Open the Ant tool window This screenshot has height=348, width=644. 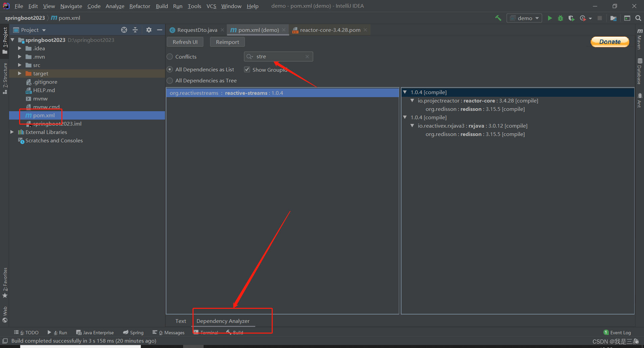pos(640,100)
